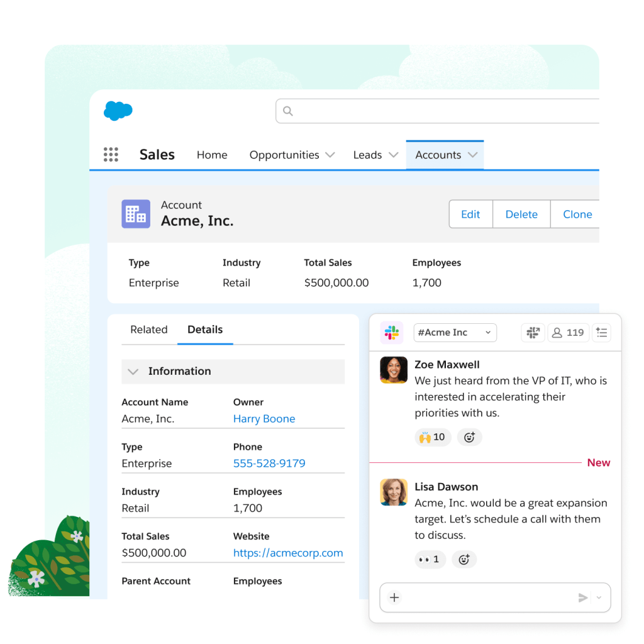Expand the Opportunities tab chevron
The image size is (644, 644).
(330, 155)
